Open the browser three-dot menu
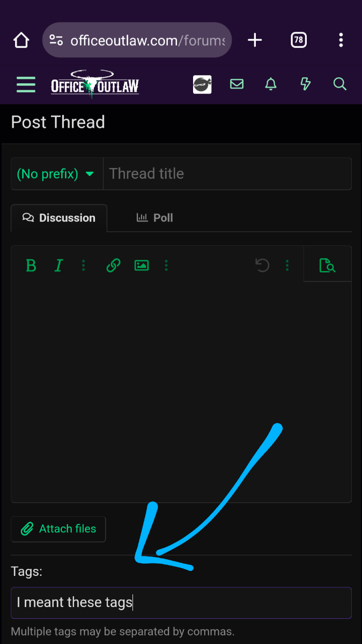The height and width of the screenshot is (644, 362). point(341,40)
